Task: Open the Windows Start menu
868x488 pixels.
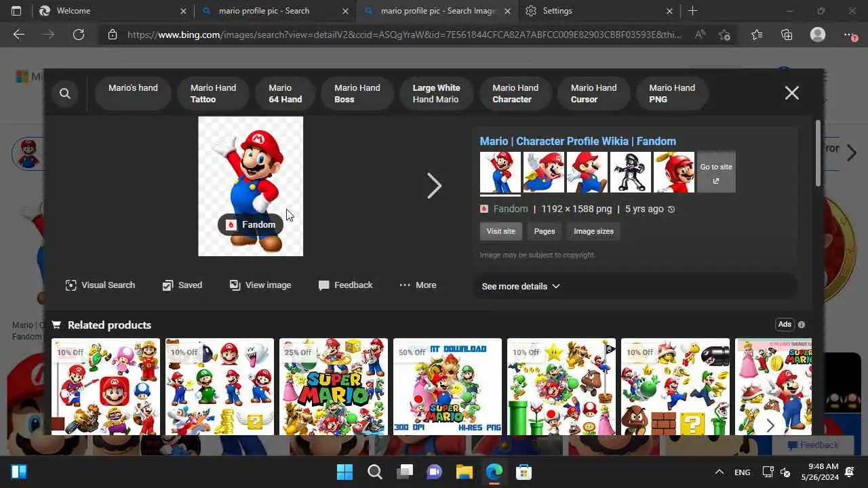Action: [344, 472]
